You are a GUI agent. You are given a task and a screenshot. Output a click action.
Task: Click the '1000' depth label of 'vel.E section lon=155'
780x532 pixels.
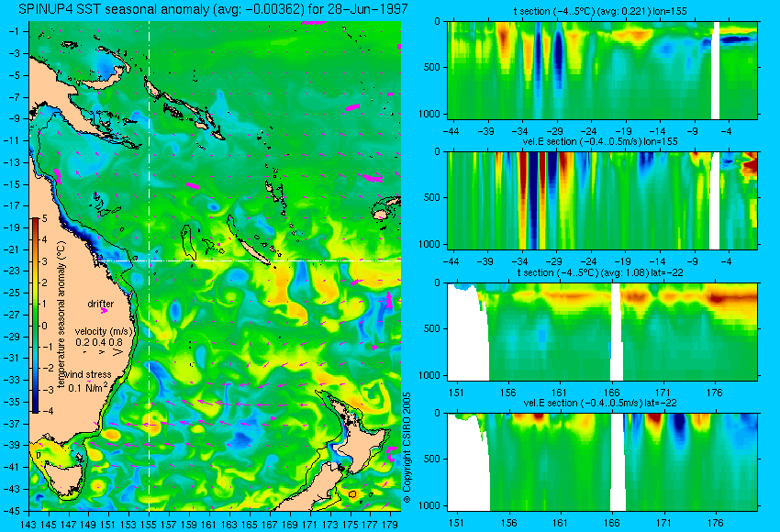pos(429,244)
